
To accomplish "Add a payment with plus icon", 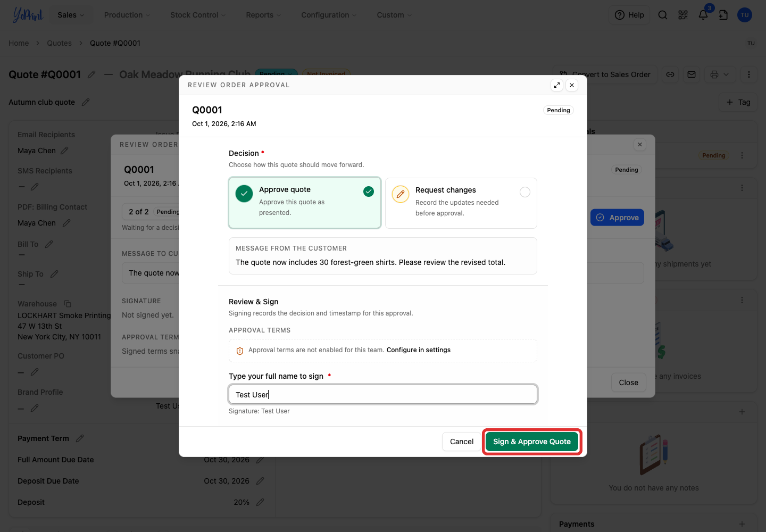I will (x=742, y=524).
